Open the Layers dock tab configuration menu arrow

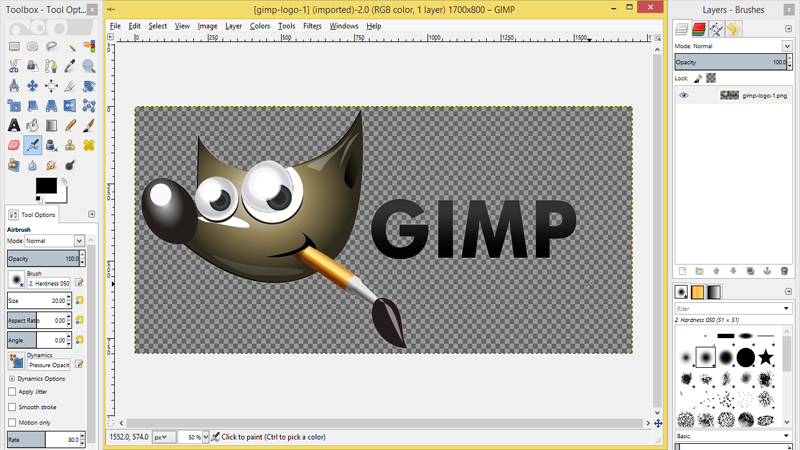point(788,29)
